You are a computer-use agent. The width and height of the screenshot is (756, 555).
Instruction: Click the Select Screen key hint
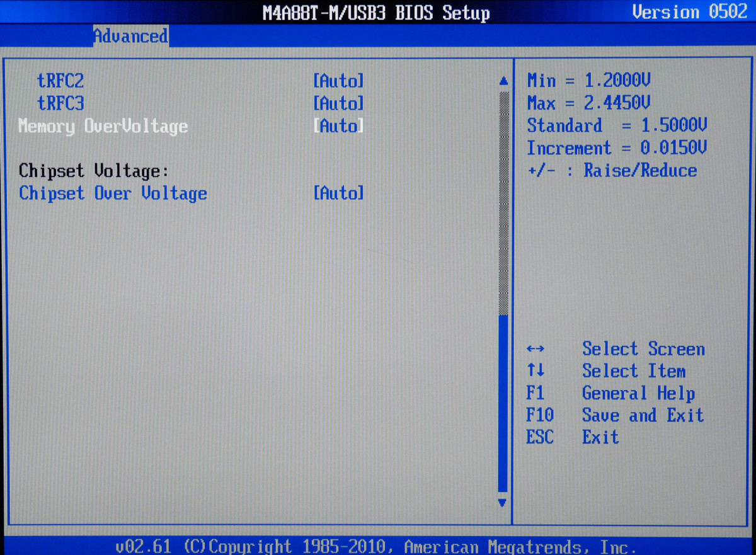(616, 349)
